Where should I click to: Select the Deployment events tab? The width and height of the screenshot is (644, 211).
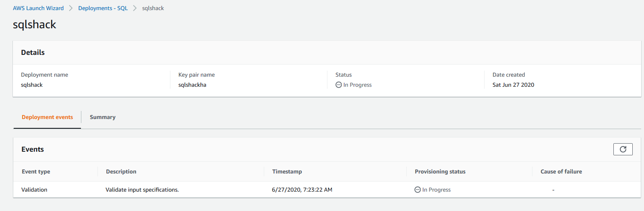(48, 117)
